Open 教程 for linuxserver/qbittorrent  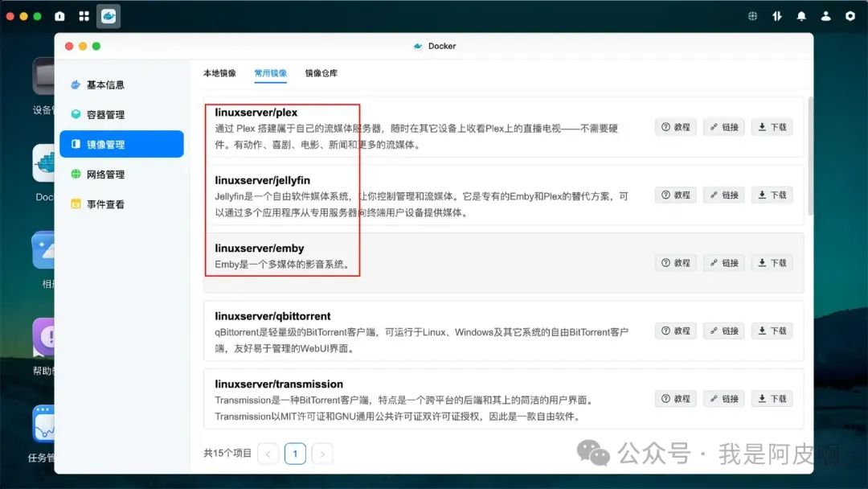coord(675,331)
